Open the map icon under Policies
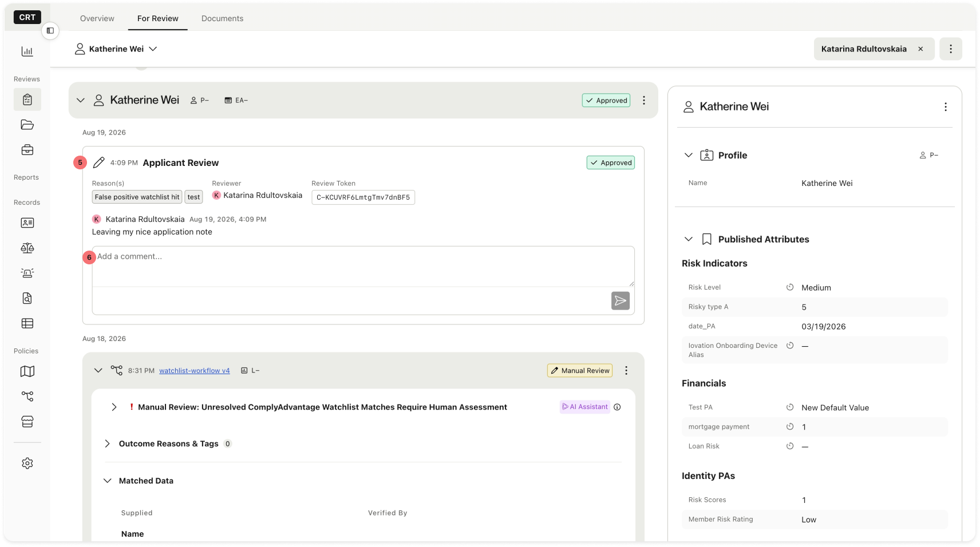The image size is (980, 547). [27, 371]
